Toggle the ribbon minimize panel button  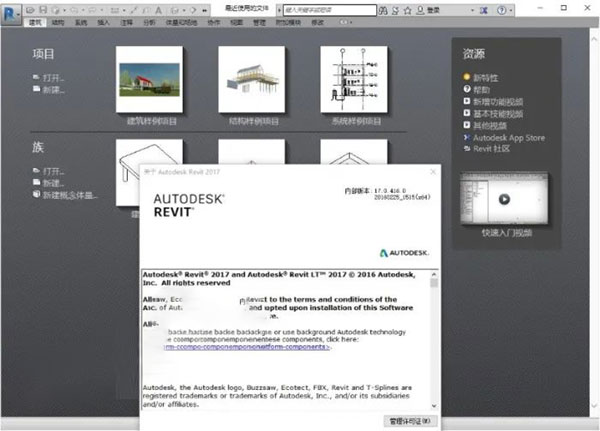click(343, 22)
